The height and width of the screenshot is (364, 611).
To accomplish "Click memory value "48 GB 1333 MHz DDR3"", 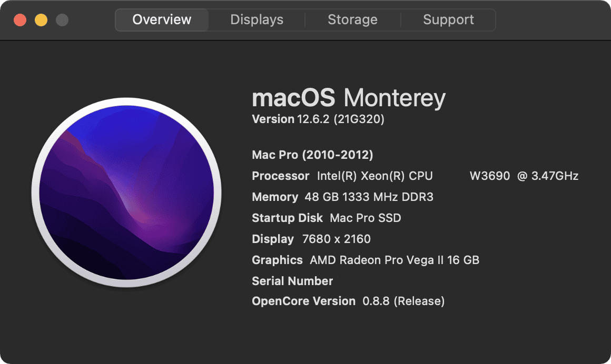I will (x=369, y=197).
